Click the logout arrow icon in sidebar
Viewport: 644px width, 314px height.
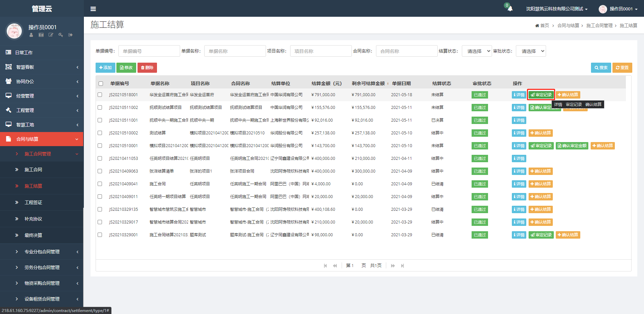(70, 35)
